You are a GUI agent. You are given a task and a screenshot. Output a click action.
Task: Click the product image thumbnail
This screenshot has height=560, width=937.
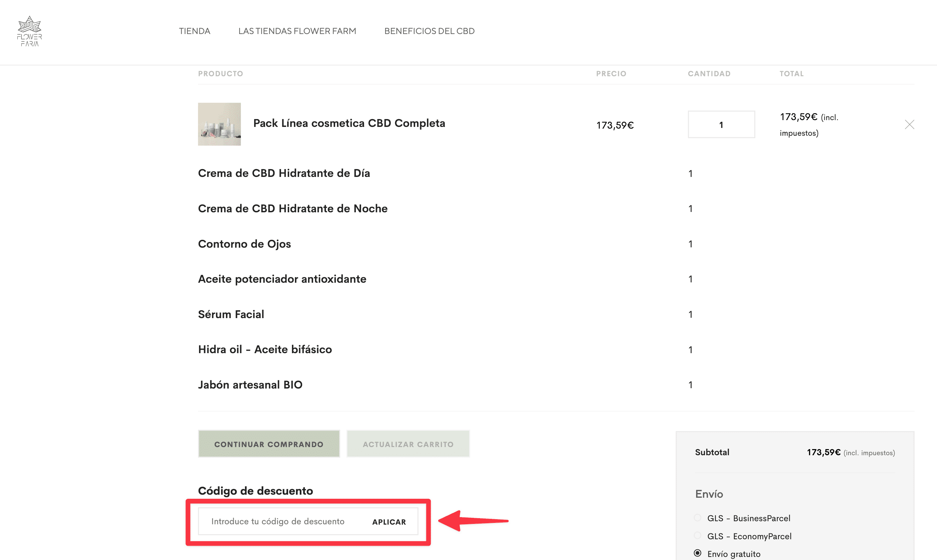pos(219,124)
